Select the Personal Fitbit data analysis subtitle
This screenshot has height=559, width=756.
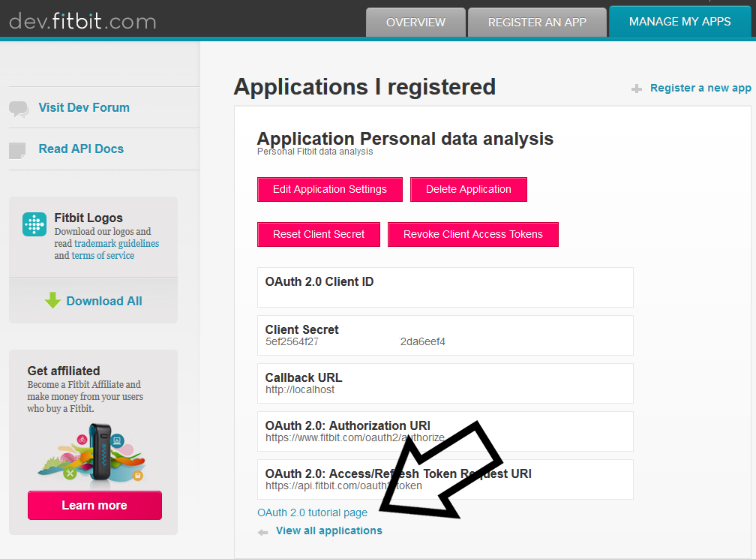tap(315, 152)
